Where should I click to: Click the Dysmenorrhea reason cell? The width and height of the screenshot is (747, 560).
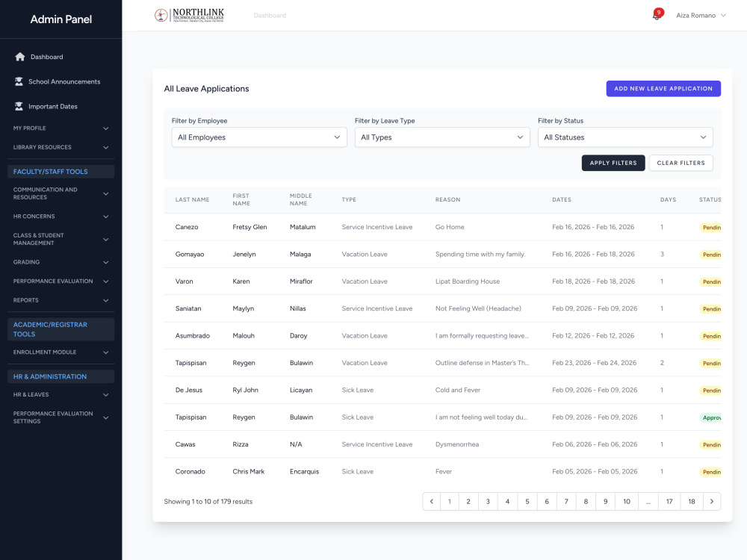coord(457,444)
